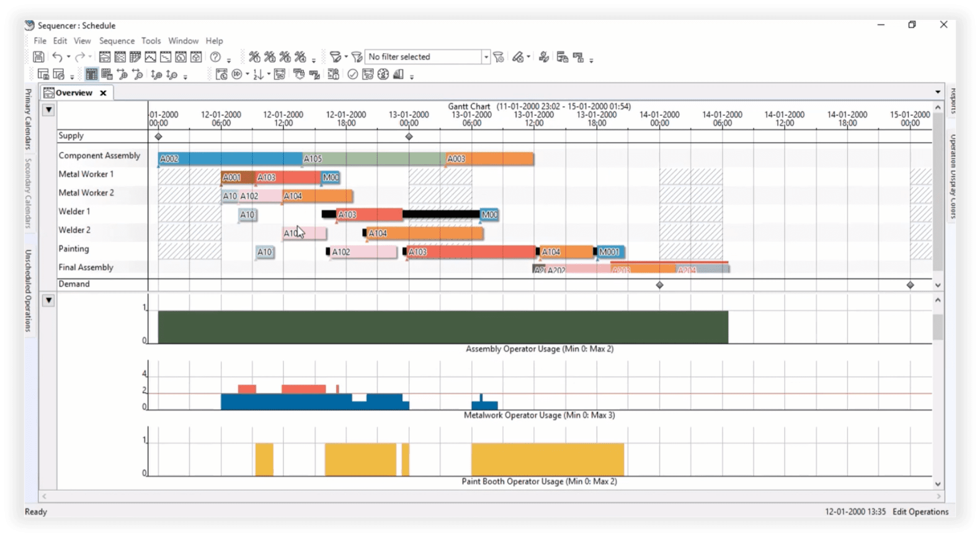Toggle the highlighted grid view button
The height and width of the screenshot is (537, 980).
point(91,74)
